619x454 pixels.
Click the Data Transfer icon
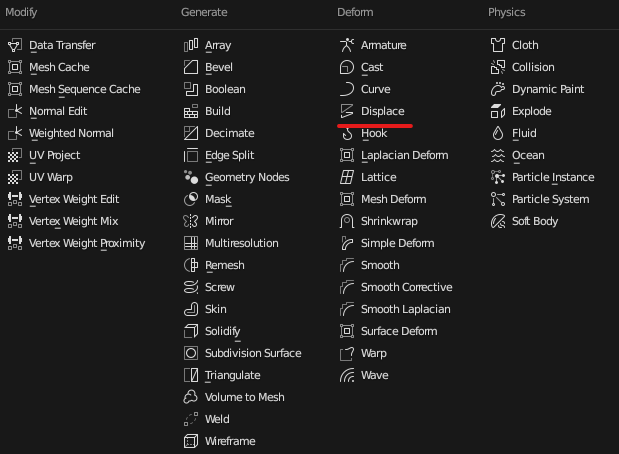pos(15,45)
